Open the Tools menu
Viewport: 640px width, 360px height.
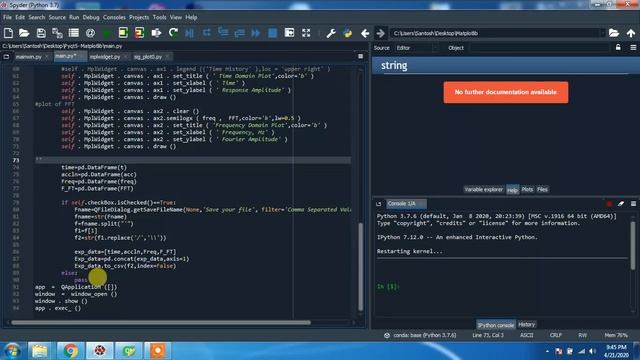[x=160, y=18]
